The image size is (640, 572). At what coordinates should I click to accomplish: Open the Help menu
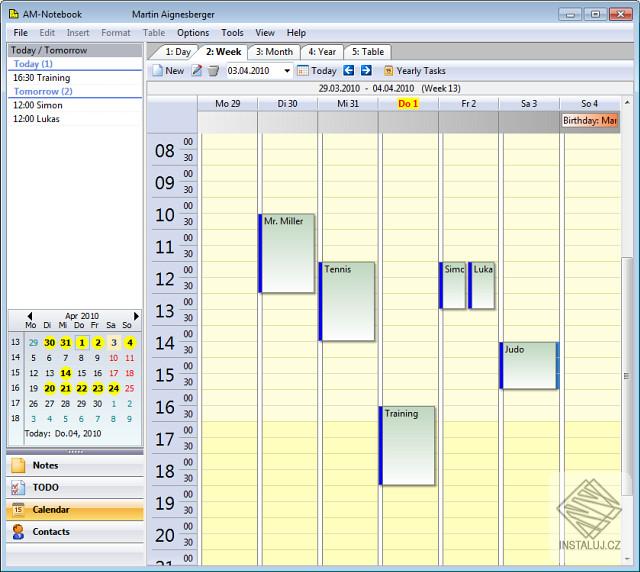[296, 33]
